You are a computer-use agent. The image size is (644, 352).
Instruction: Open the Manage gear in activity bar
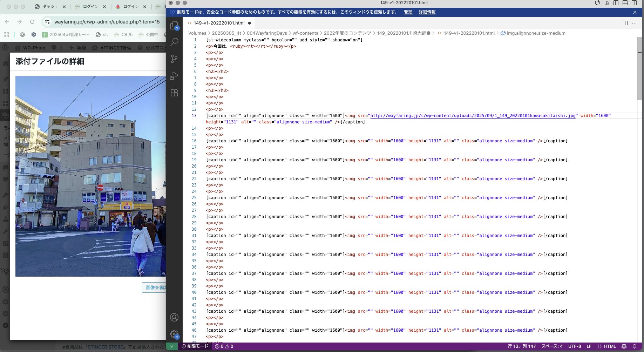pos(174,334)
